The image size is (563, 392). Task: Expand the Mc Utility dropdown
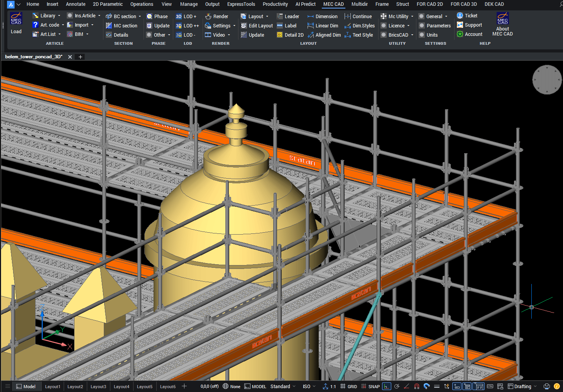(412, 17)
